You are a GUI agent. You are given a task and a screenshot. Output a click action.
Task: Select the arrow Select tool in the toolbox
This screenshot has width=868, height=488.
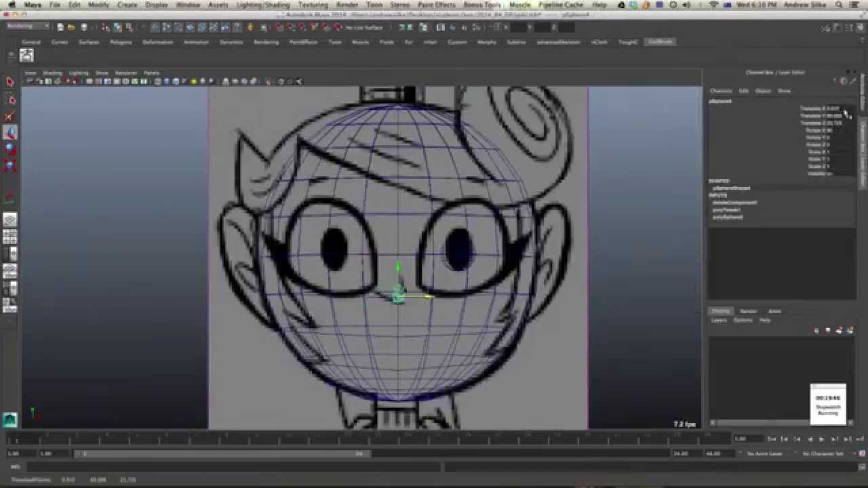click(9, 82)
